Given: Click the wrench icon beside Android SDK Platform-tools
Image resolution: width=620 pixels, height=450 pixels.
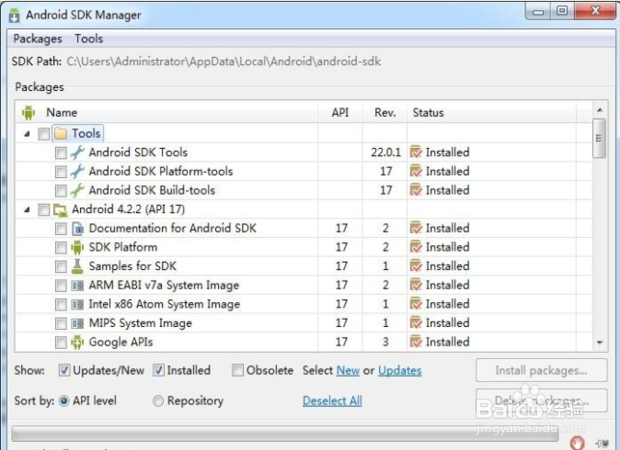Looking at the screenshot, I should (78, 171).
